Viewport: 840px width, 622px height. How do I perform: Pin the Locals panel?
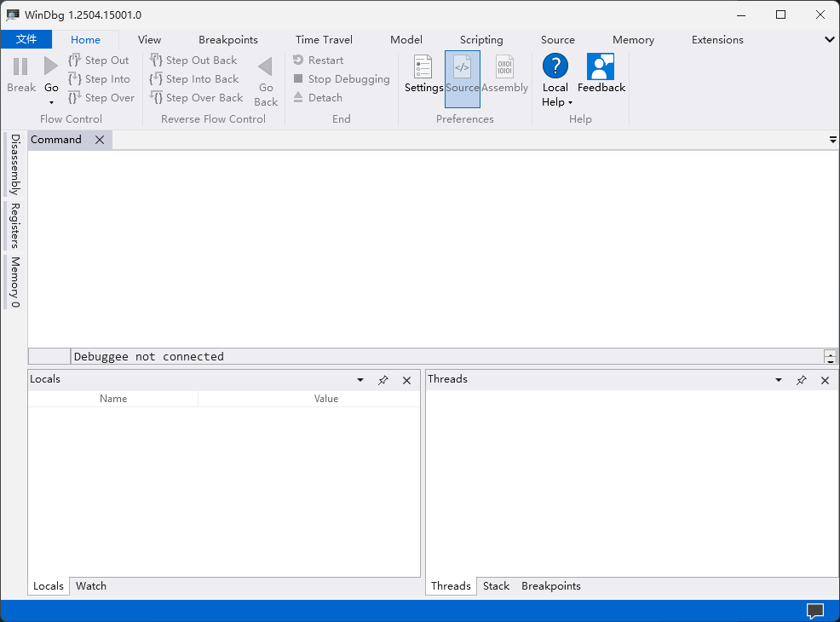[x=383, y=380]
